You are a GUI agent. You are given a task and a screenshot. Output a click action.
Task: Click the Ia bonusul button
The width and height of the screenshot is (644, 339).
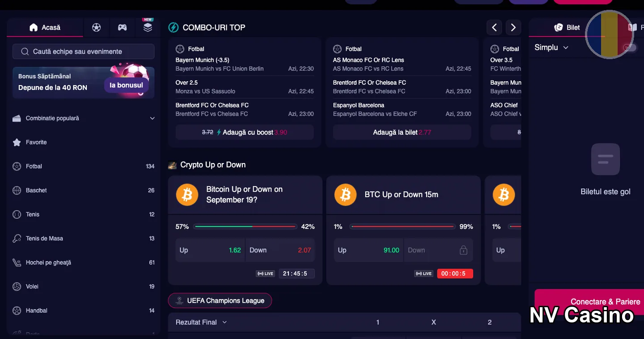tap(127, 85)
